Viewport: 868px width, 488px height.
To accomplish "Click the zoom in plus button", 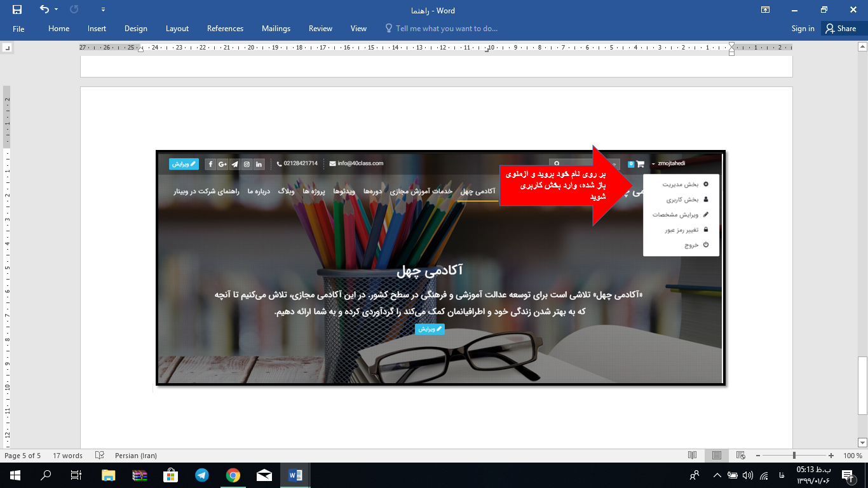I will pos(831,456).
